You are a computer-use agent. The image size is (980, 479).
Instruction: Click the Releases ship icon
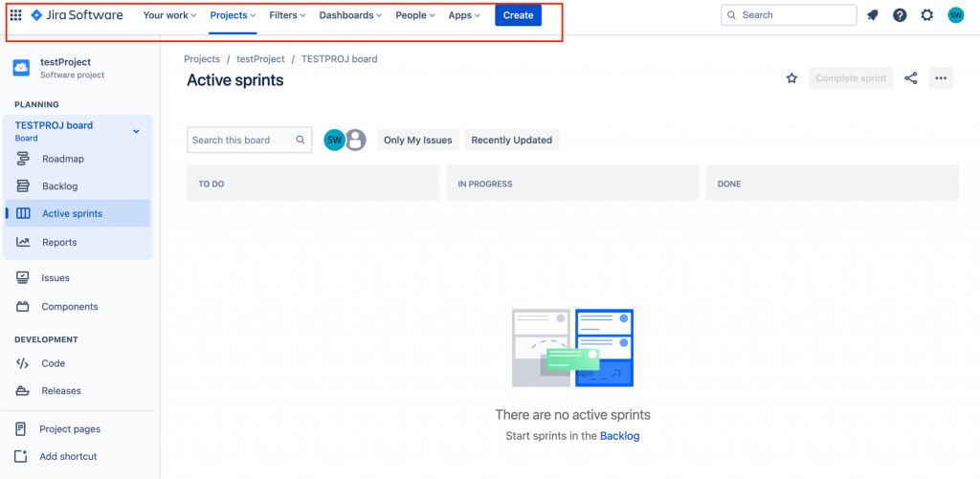(x=23, y=391)
